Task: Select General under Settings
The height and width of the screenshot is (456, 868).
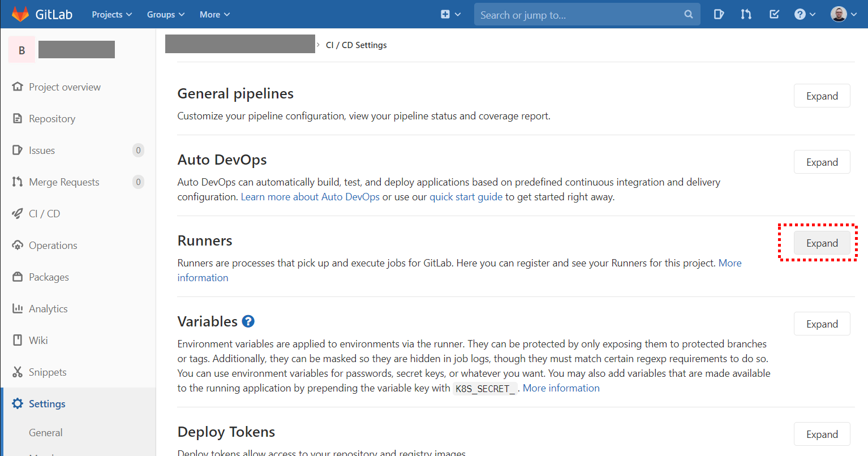Action: coord(46,432)
